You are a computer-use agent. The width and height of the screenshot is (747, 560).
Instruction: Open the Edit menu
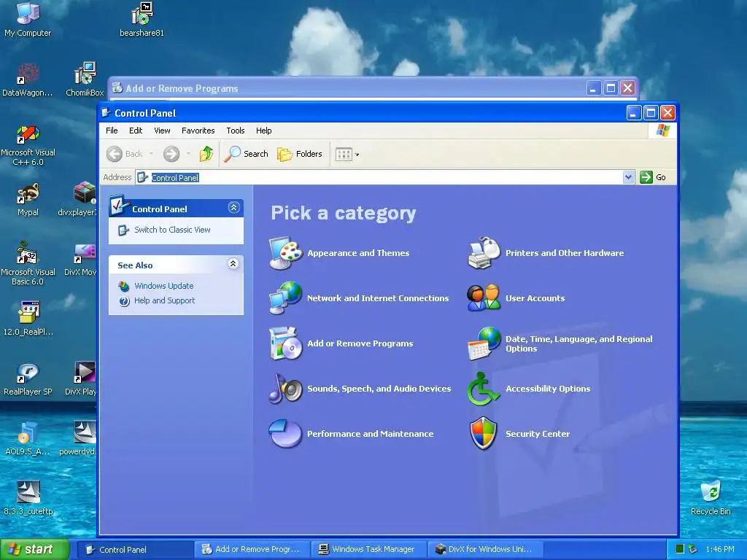coord(136,131)
